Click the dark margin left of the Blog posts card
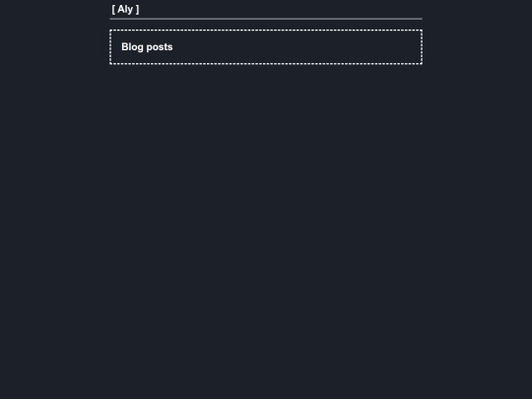 point(54,47)
